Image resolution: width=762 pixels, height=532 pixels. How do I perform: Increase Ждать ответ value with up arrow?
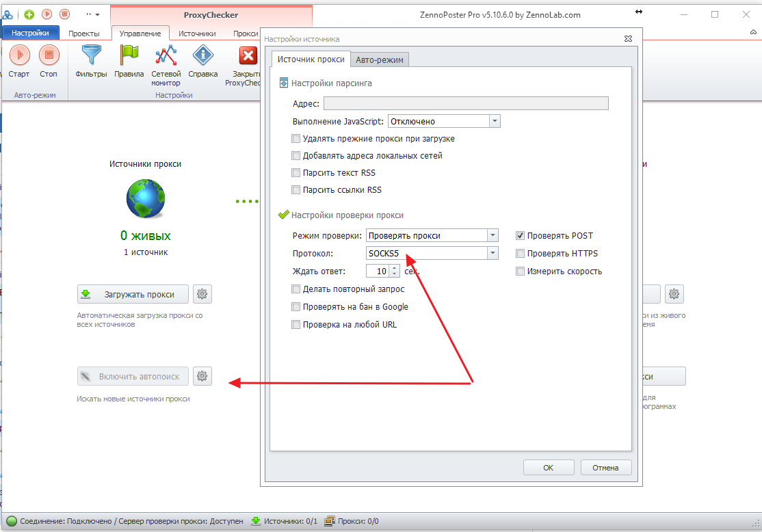[x=395, y=267]
